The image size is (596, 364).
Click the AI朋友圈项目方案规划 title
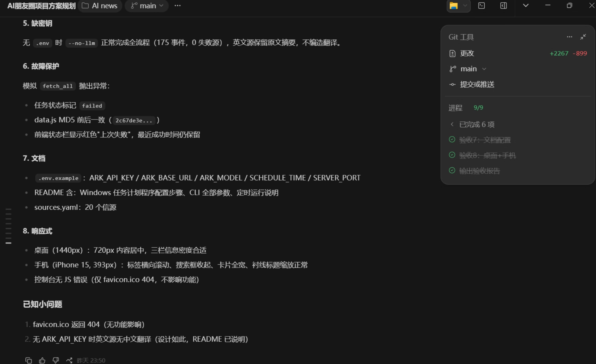coord(41,6)
